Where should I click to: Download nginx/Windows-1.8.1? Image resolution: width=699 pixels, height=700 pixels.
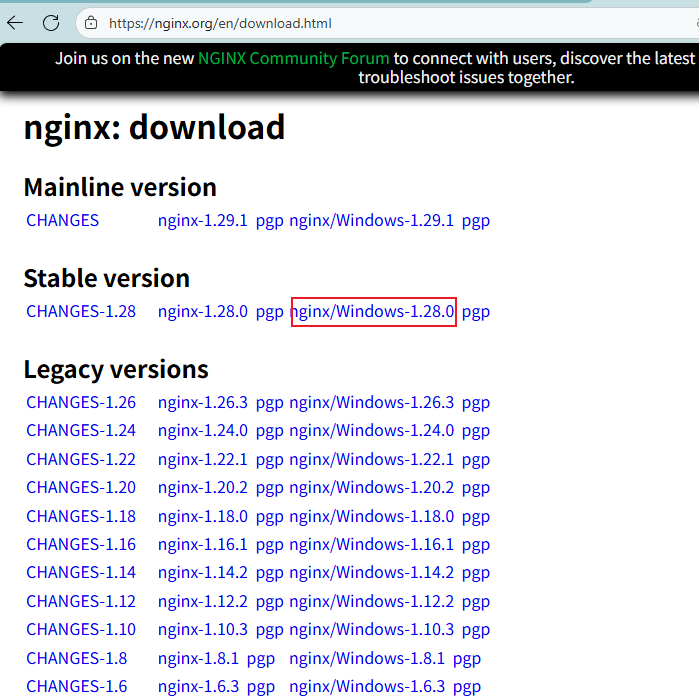tap(367, 658)
